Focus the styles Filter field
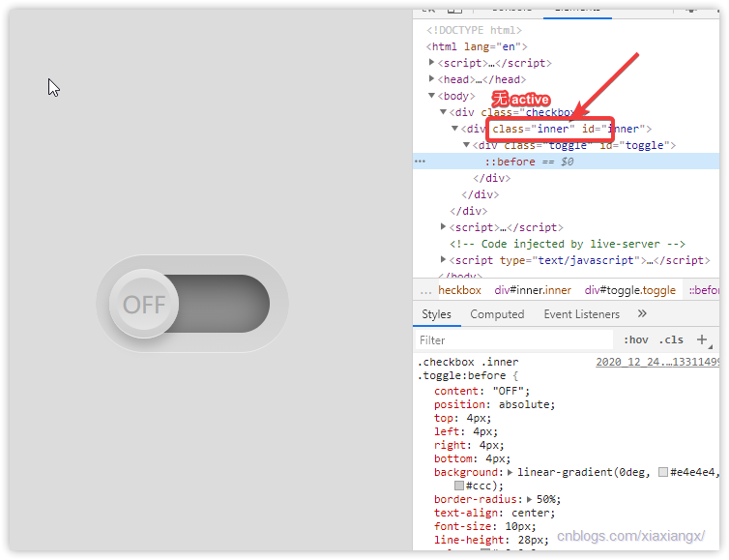This screenshot has width=729, height=560. click(x=513, y=340)
